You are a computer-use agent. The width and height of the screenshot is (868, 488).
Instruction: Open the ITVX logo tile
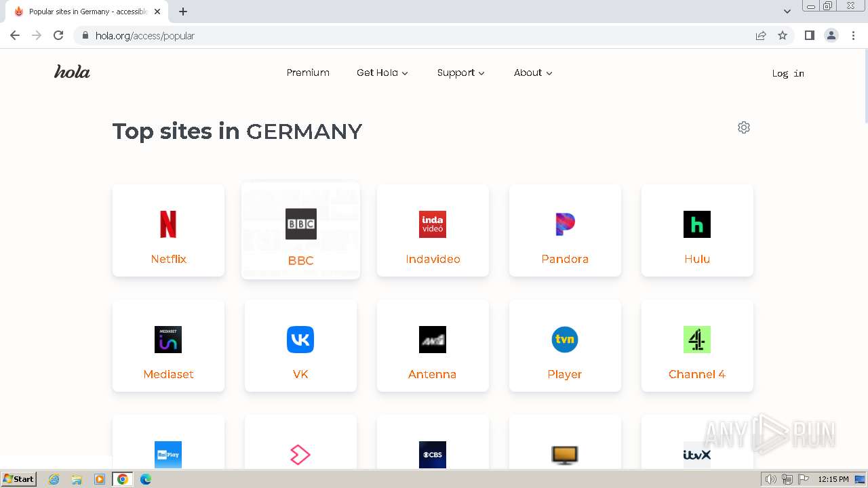pyautogui.click(x=697, y=455)
